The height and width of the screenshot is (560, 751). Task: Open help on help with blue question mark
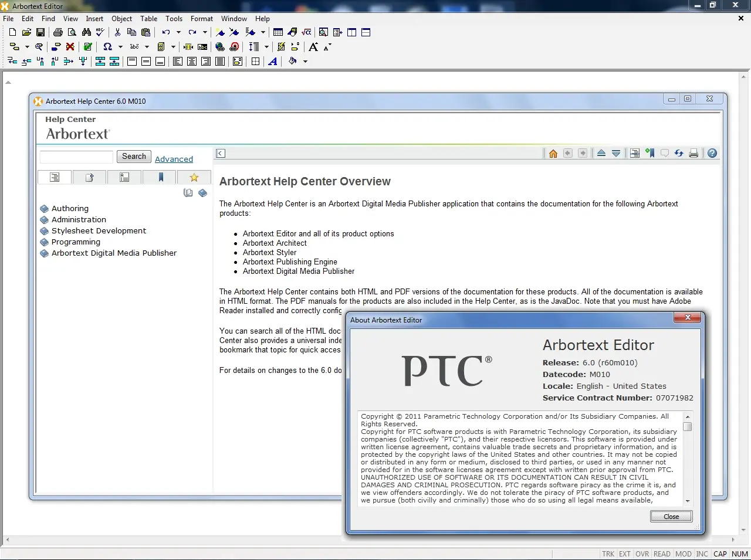tap(712, 153)
